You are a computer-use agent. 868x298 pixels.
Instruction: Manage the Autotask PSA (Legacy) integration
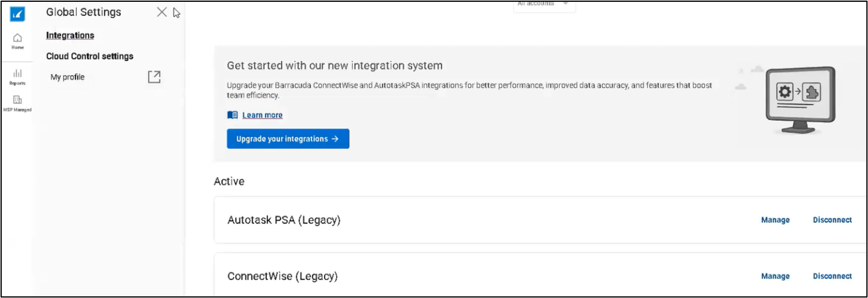775,220
